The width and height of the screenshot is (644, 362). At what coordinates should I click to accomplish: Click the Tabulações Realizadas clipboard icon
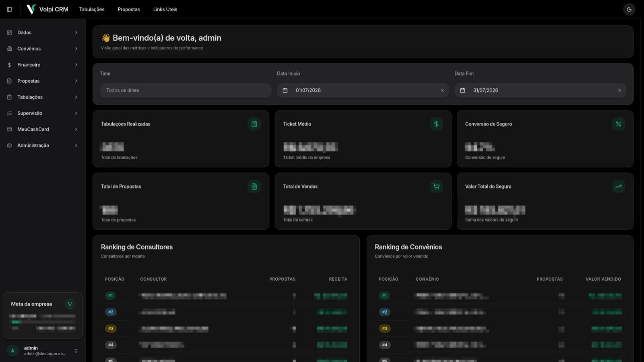pos(254,124)
